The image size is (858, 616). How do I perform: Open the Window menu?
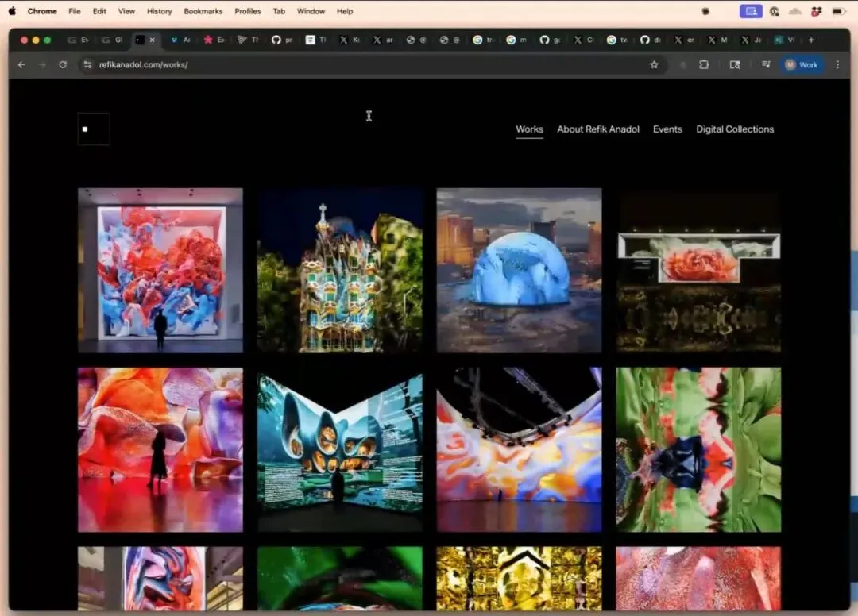click(x=311, y=11)
